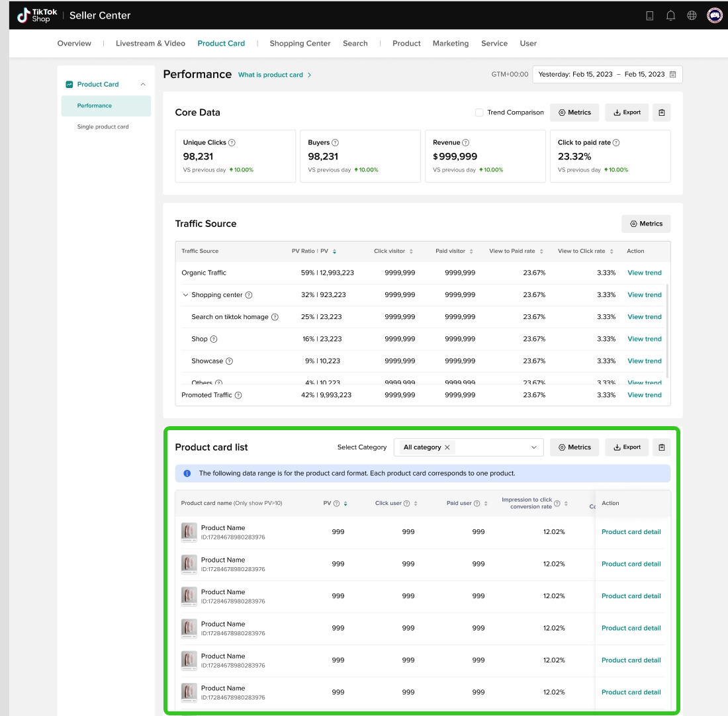Click the help icon next to Revenue
The width and height of the screenshot is (728, 716).
[466, 143]
